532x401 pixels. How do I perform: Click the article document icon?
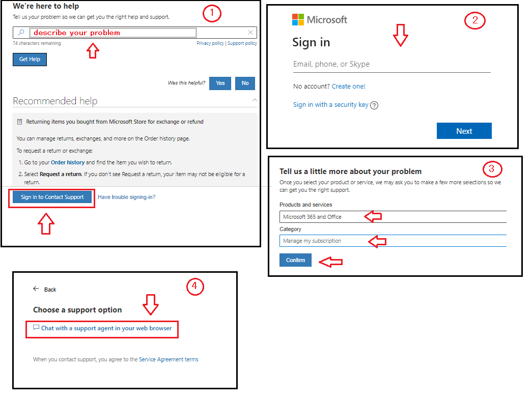coord(20,122)
